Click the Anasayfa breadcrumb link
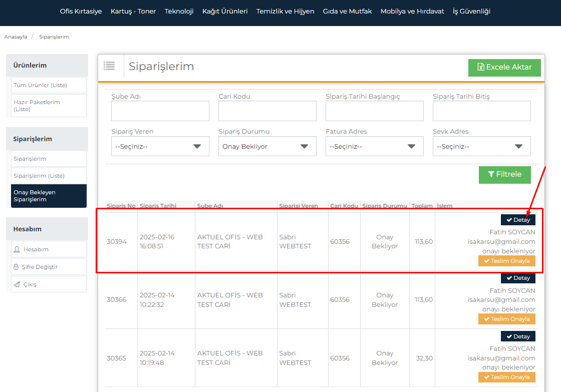The width and height of the screenshot is (561, 392). (16, 37)
